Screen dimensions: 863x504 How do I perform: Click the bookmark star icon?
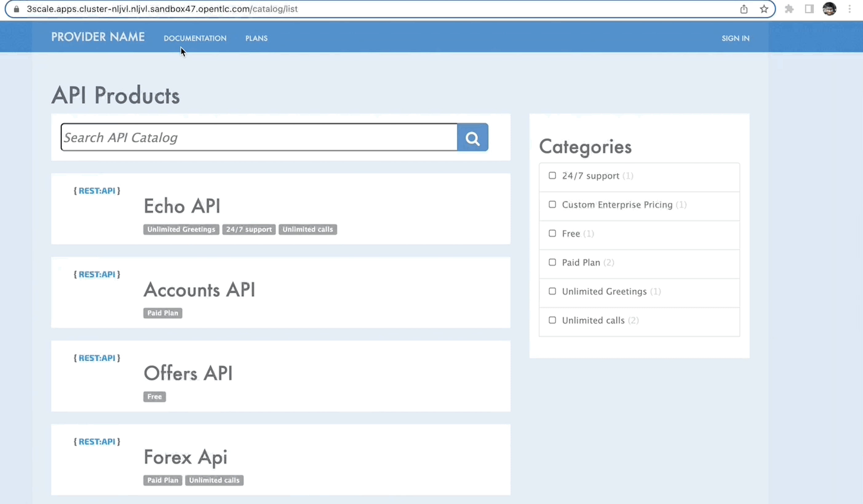[x=764, y=9]
